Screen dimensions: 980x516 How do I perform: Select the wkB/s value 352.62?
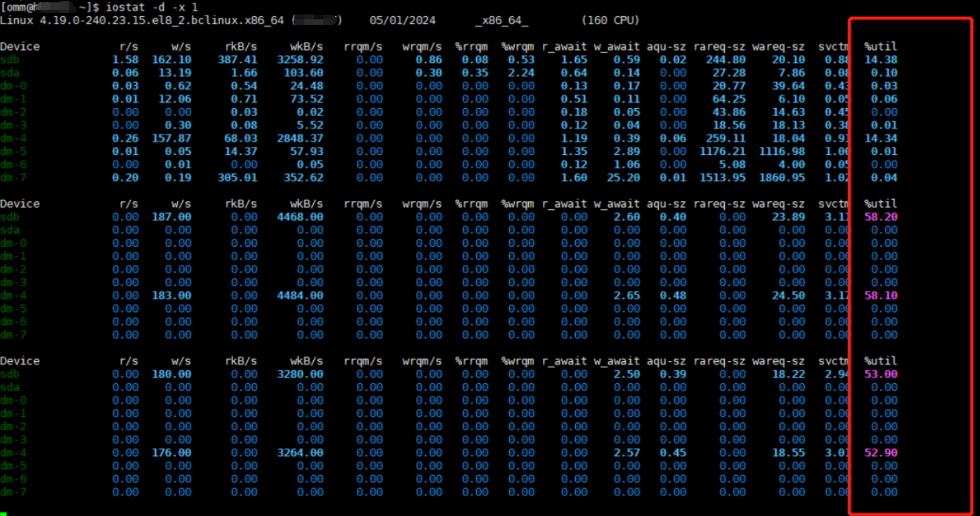(303, 177)
